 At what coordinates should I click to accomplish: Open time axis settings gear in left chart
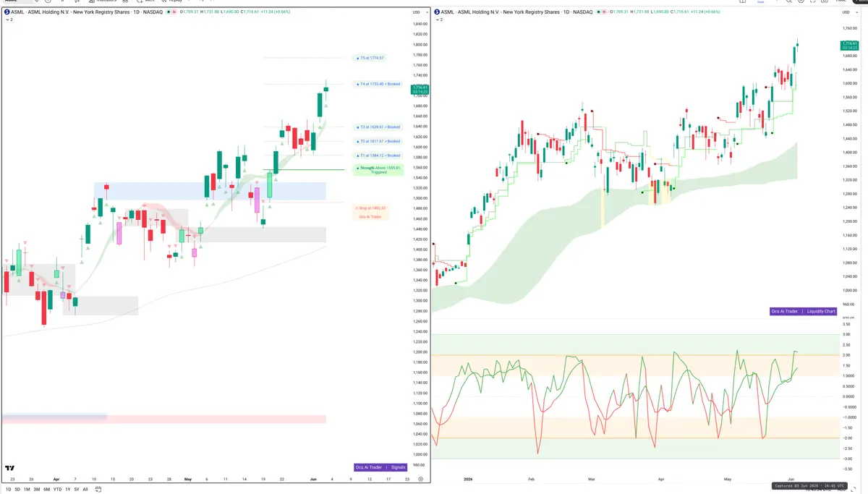(420, 479)
